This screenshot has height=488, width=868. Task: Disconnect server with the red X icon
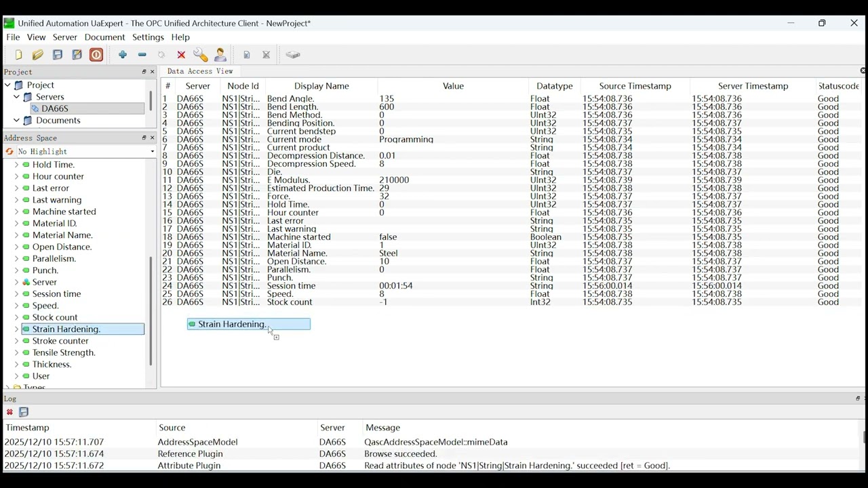[x=182, y=55]
